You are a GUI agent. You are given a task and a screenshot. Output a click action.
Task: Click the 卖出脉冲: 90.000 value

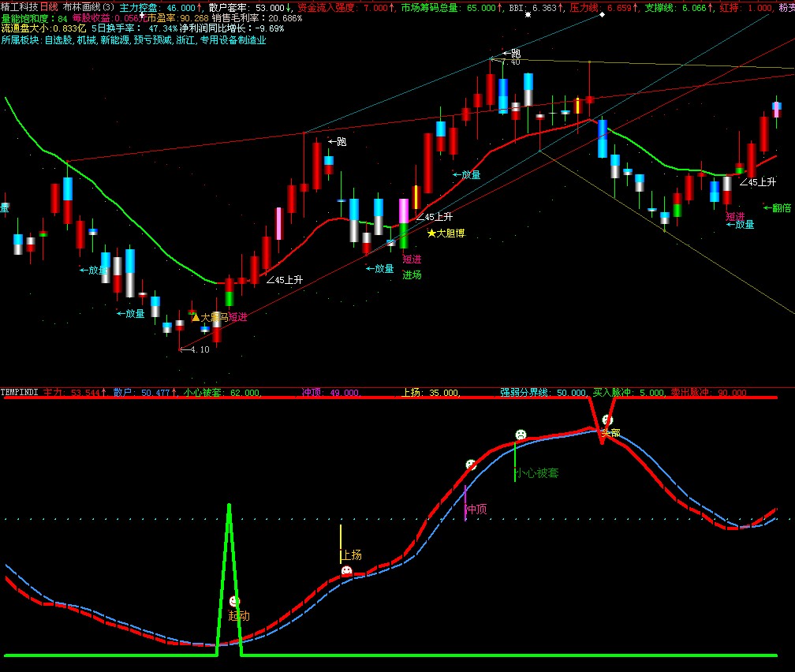pos(708,393)
